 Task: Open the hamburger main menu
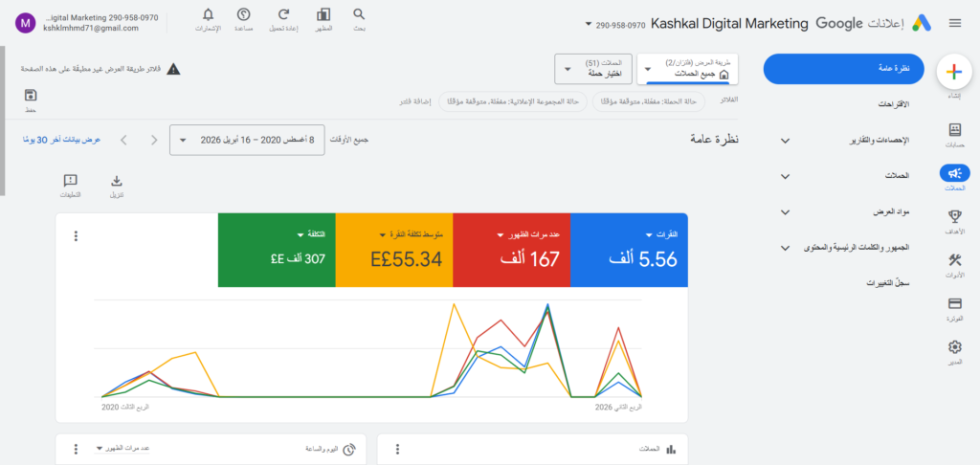click(x=954, y=23)
